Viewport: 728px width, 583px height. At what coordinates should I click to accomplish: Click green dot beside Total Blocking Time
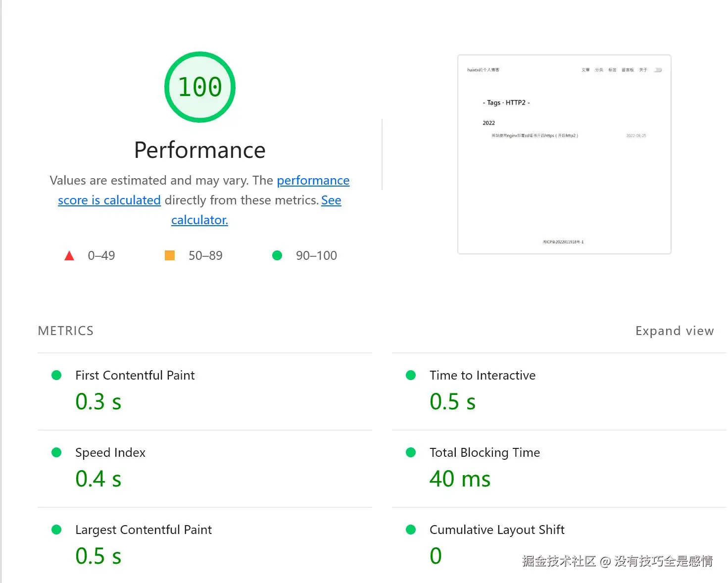click(411, 452)
